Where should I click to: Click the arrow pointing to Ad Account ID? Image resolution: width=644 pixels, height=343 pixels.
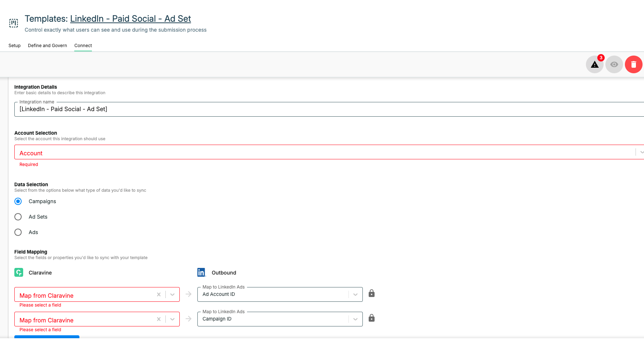coord(189,294)
